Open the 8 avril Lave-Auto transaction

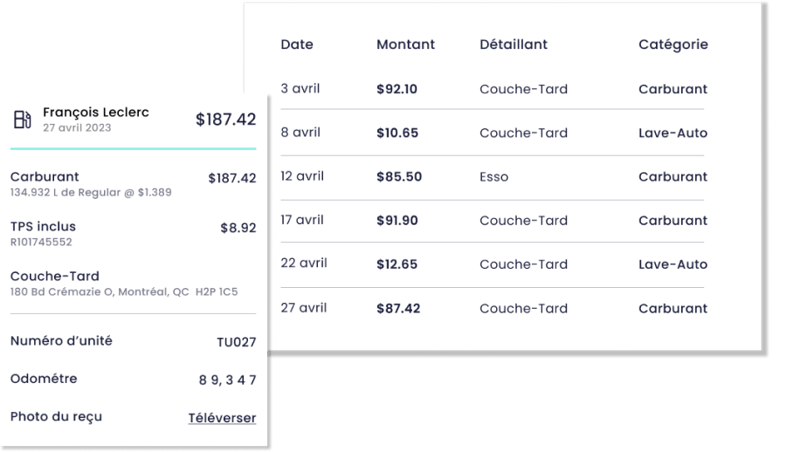492,133
